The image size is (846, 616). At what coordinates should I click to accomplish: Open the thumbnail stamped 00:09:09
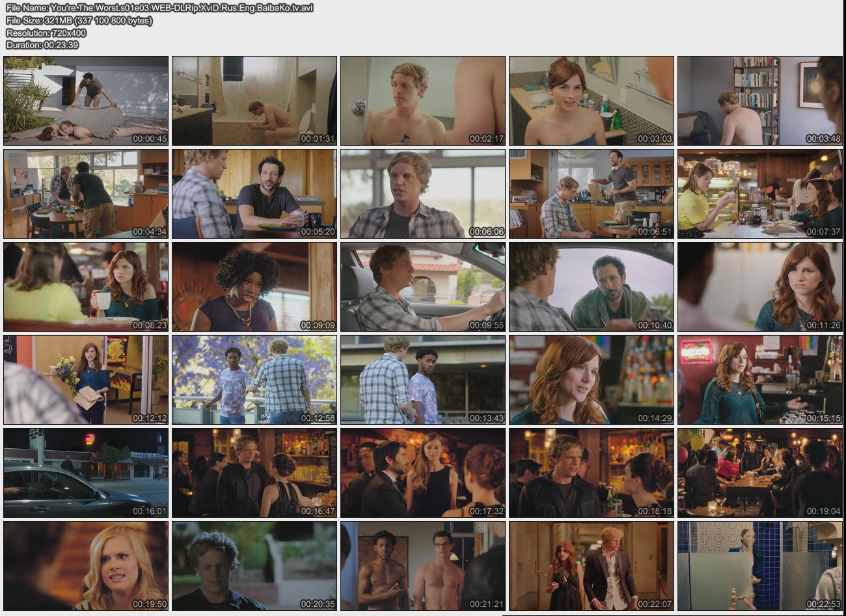click(254, 287)
